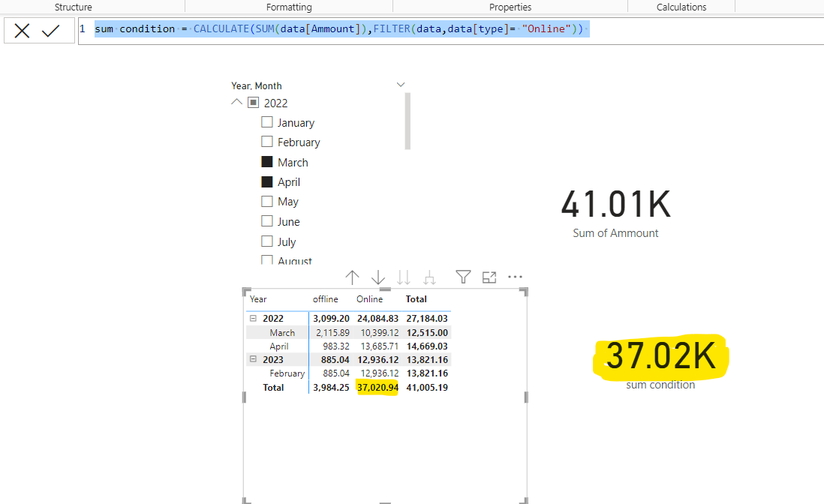Viewport: 824px width, 504px height.
Task: Click the grand total 41,005.19 cell
Action: coord(427,388)
